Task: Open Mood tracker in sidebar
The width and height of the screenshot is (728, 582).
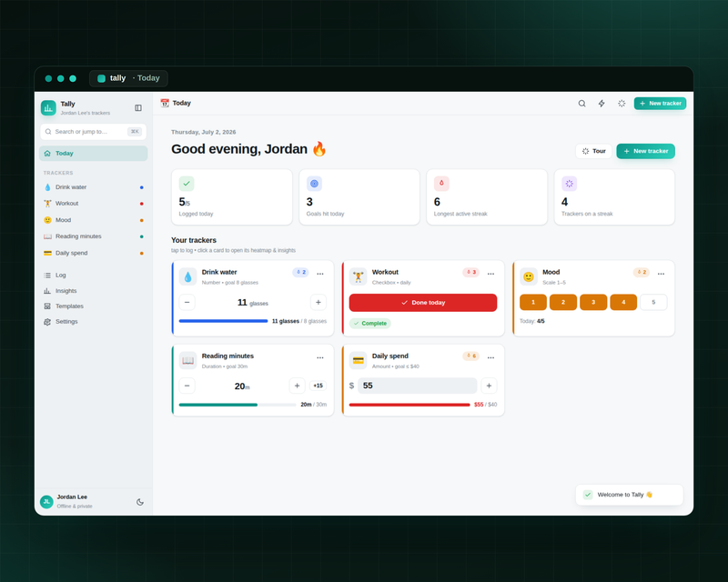Action: tap(94, 220)
